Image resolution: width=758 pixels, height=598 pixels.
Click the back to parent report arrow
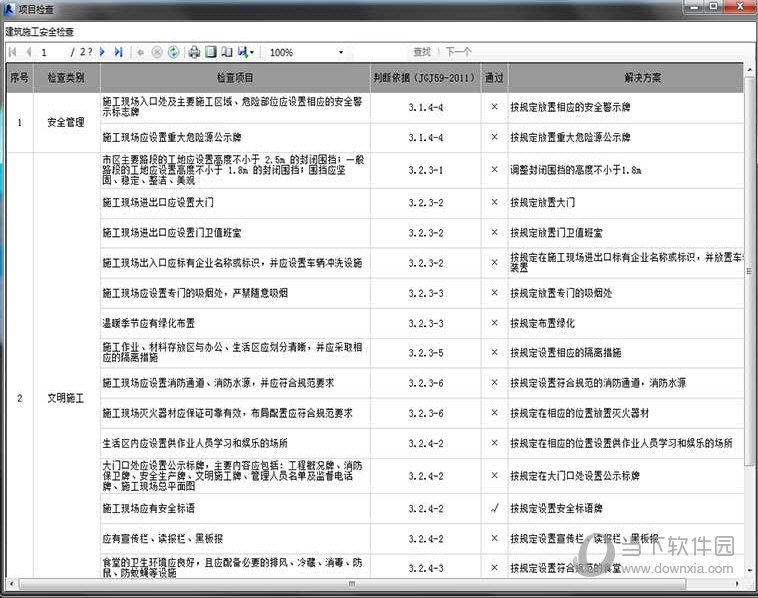141,52
